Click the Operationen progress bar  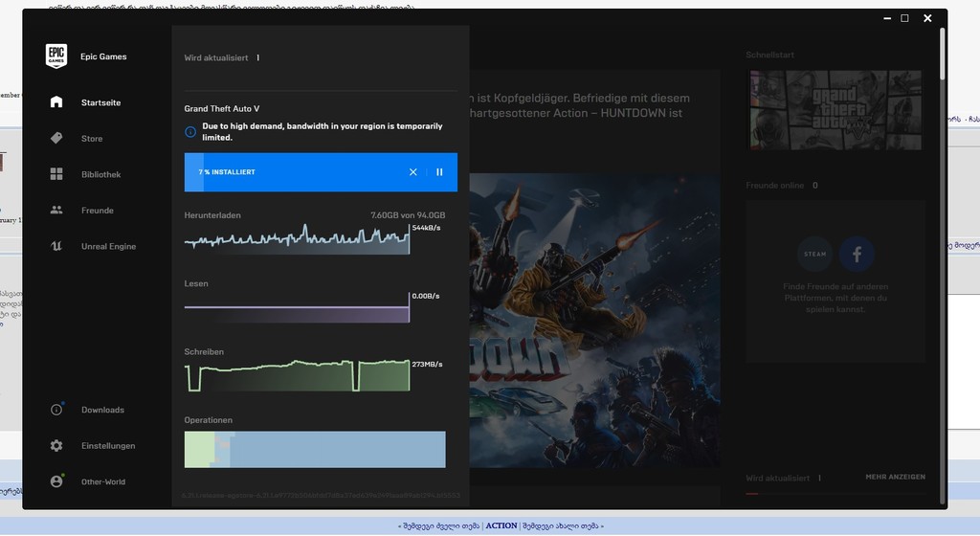(x=315, y=449)
